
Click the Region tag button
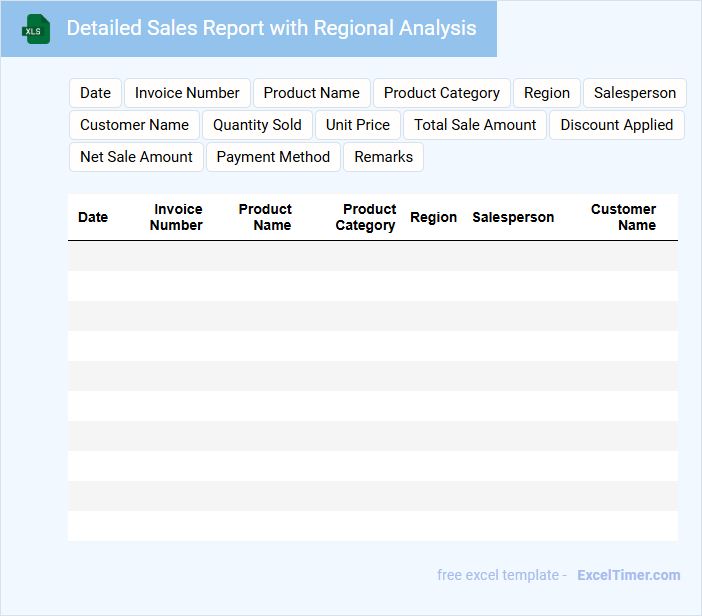coord(547,93)
